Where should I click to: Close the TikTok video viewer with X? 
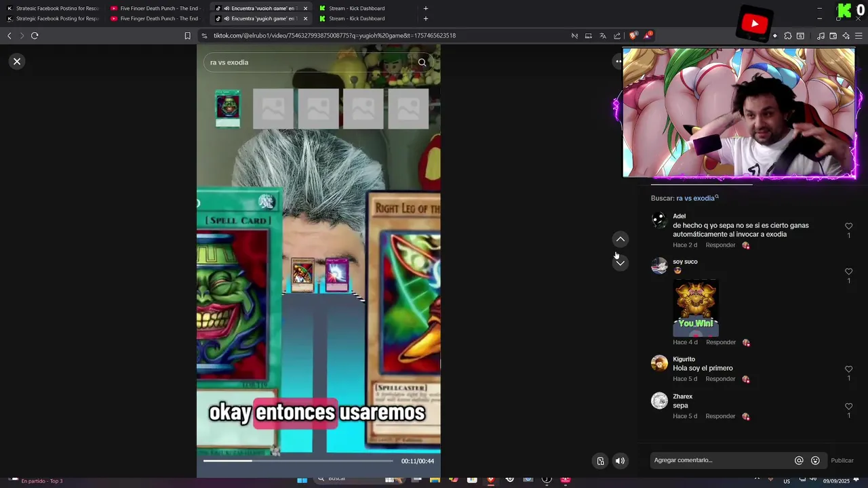17,62
